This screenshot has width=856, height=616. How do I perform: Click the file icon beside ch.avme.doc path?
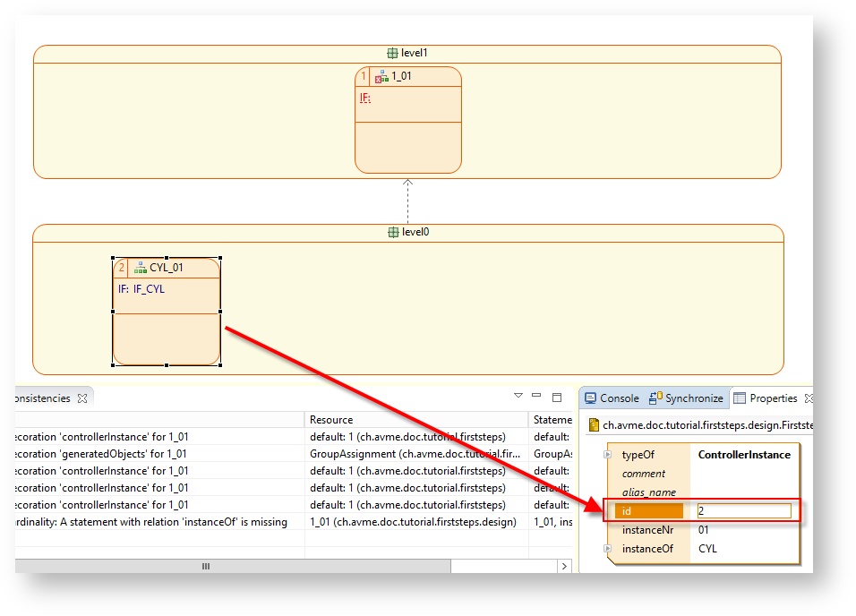(x=594, y=425)
